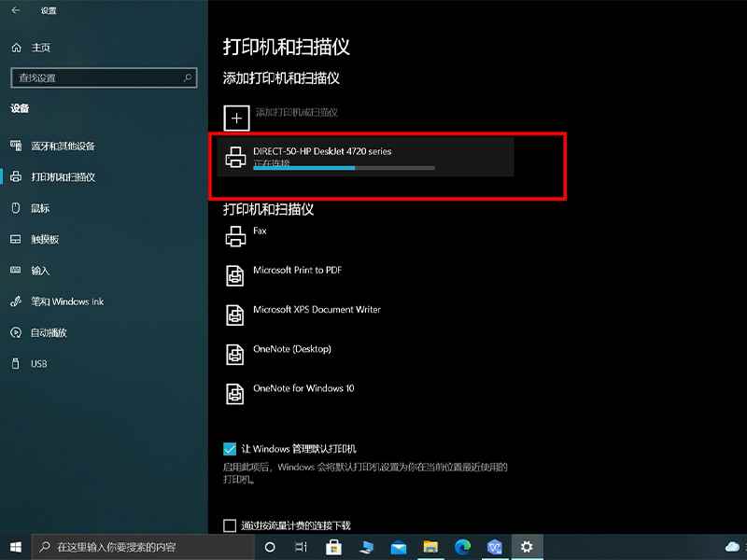Click the back arrow in Settings
The height and width of the screenshot is (560, 747).
coord(15,10)
